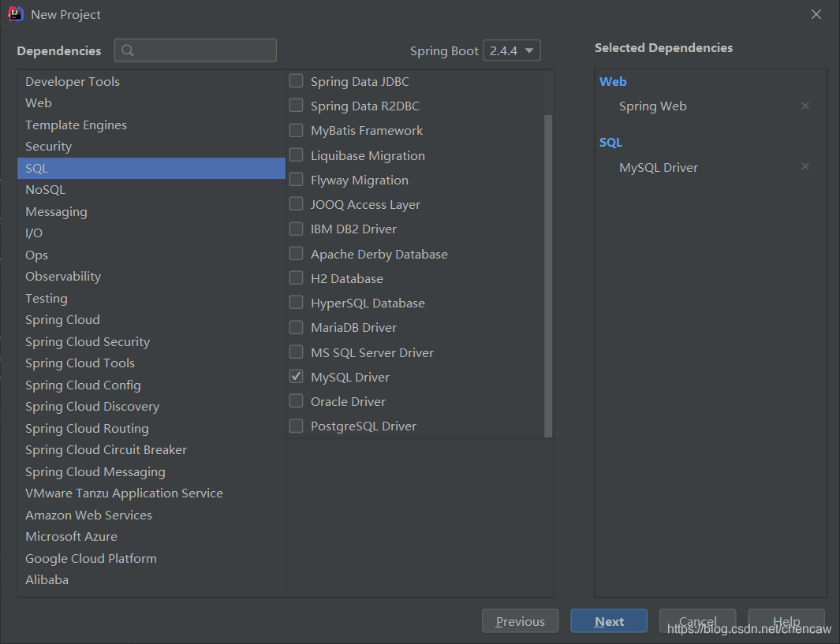Go back with the Previous button
This screenshot has height=644, width=840.
[521, 621]
